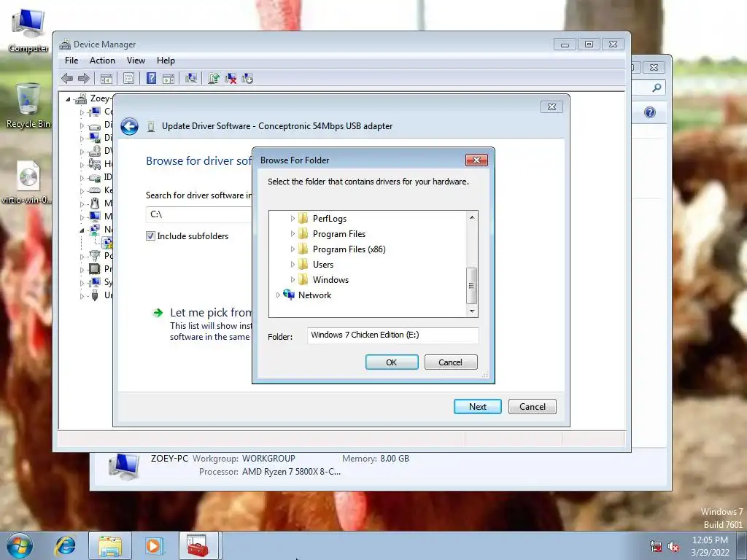
Task: Open the View menu in Device Manager
Action: pyautogui.click(x=136, y=61)
